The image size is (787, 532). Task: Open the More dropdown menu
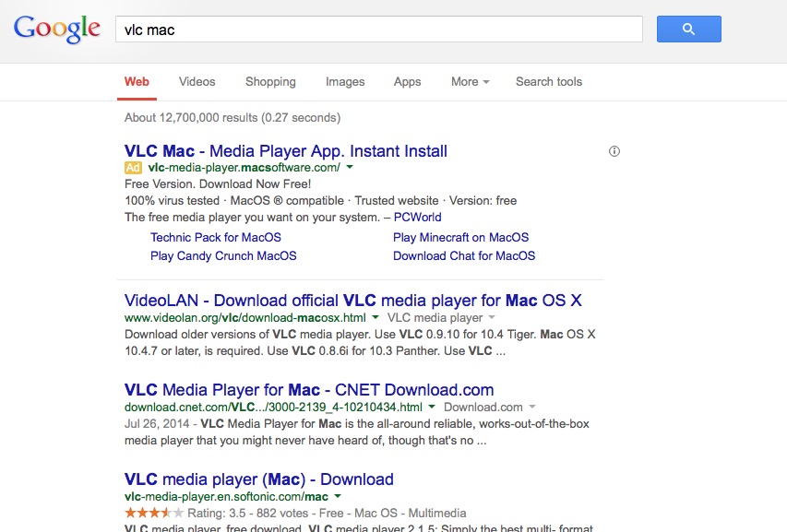pyautogui.click(x=470, y=82)
